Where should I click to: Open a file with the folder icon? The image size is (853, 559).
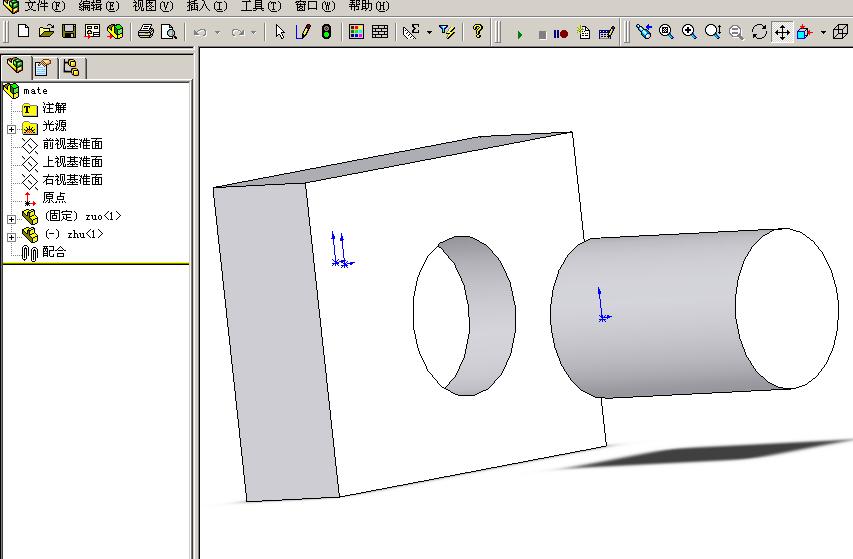[46, 32]
